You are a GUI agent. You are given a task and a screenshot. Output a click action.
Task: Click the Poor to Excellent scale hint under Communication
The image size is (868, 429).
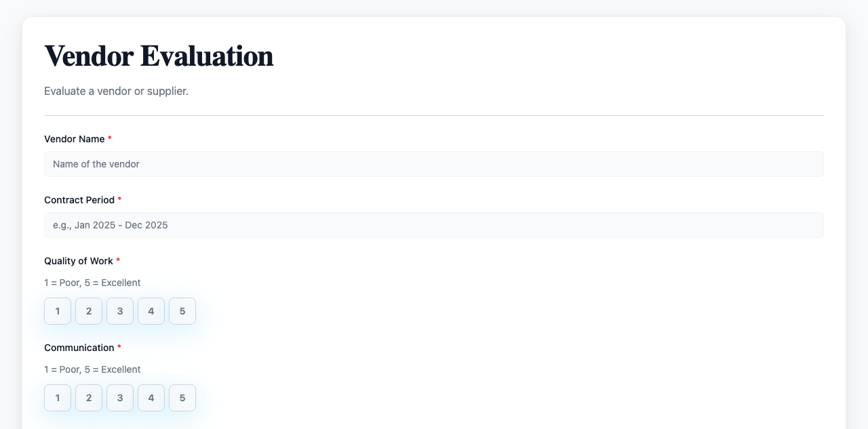point(92,369)
